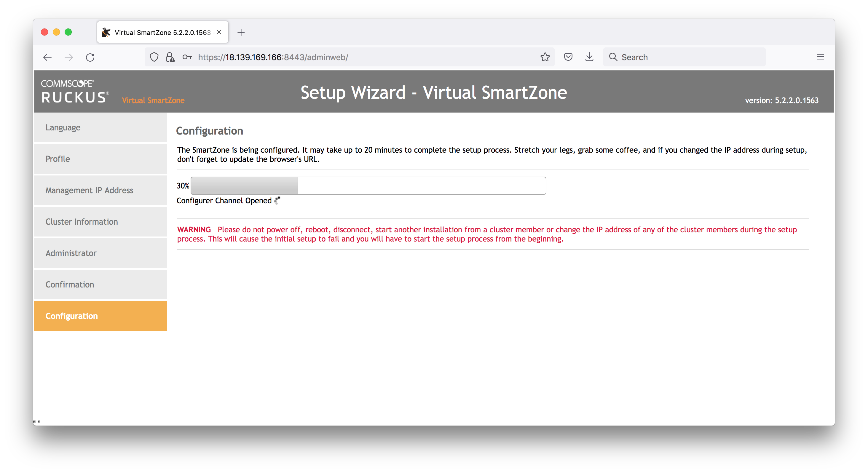Open a new tab with plus button
Viewport: 868px width, 473px height.
pos(241,32)
